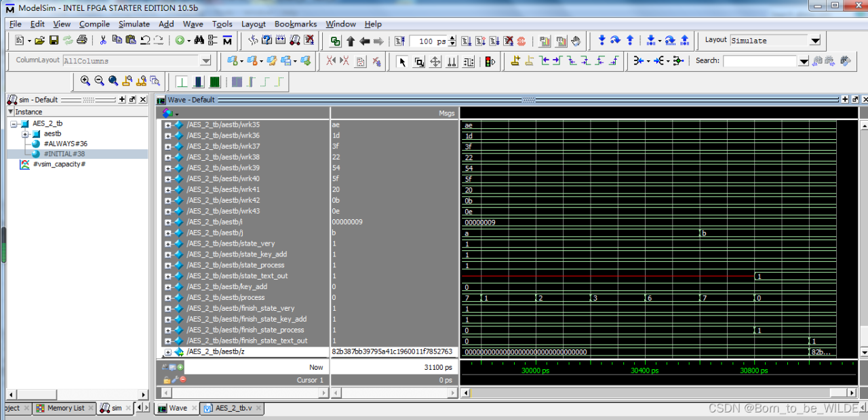This screenshot has height=420, width=868.
Task: Select the arrow pointer Select Mode tool
Action: click(x=402, y=62)
